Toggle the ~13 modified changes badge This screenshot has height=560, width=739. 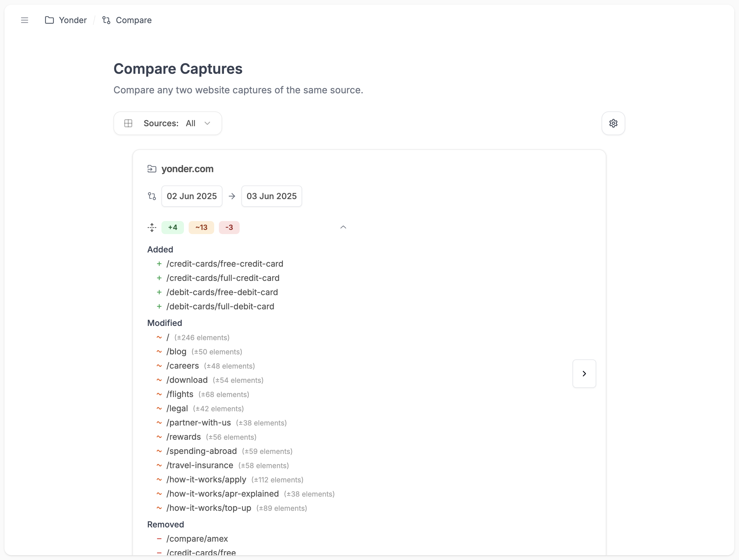(201, 227)
